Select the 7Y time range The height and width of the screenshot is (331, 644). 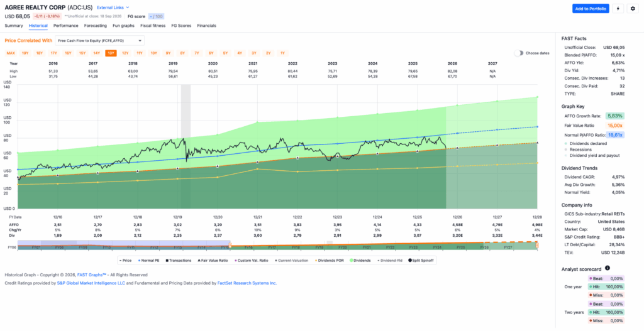pyautogui.click(x=197, y=53)
